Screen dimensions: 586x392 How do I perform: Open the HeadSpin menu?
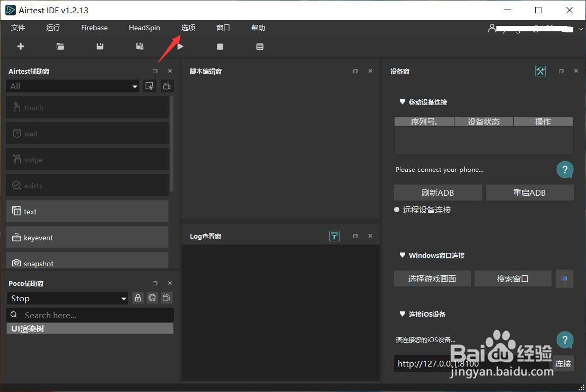(144, 28)
